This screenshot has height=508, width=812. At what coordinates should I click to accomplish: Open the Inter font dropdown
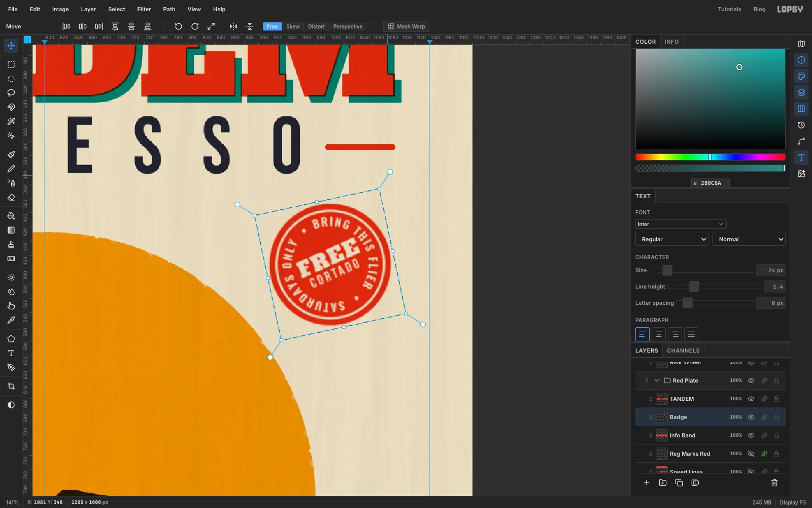coord(681,224)
